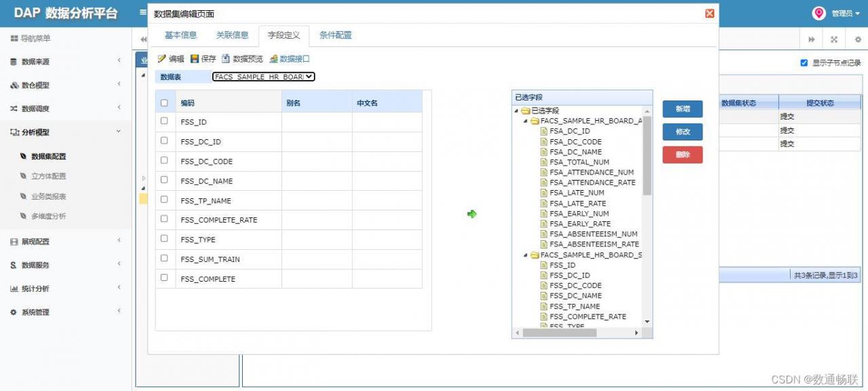
Task: Expand the 展现配置 sidebar menu
Action: 119,241
